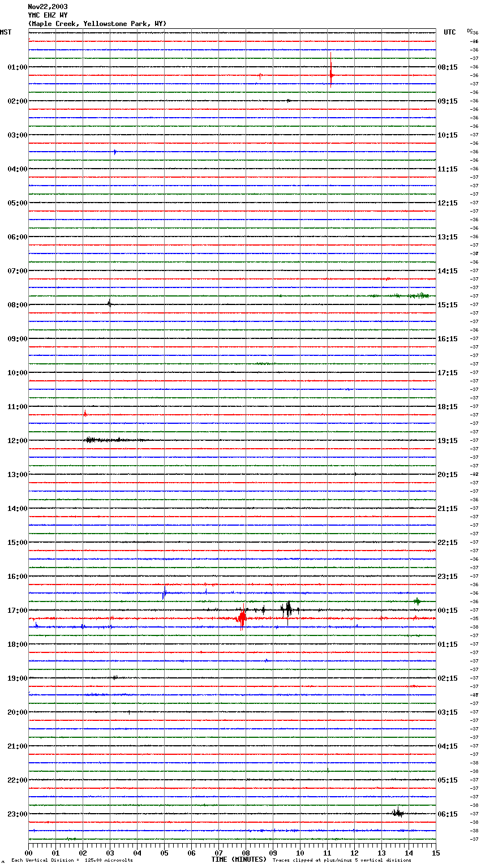Click the 16:00 MST hour label
The width and height of the screenshot is (481, 868).
[18, 577]
